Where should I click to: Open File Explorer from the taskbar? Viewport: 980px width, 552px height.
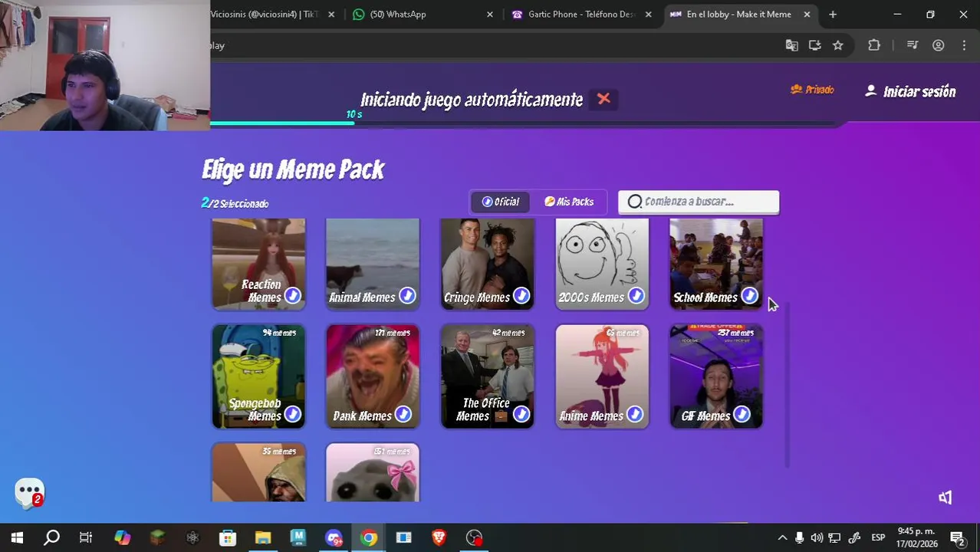point(263,537)
